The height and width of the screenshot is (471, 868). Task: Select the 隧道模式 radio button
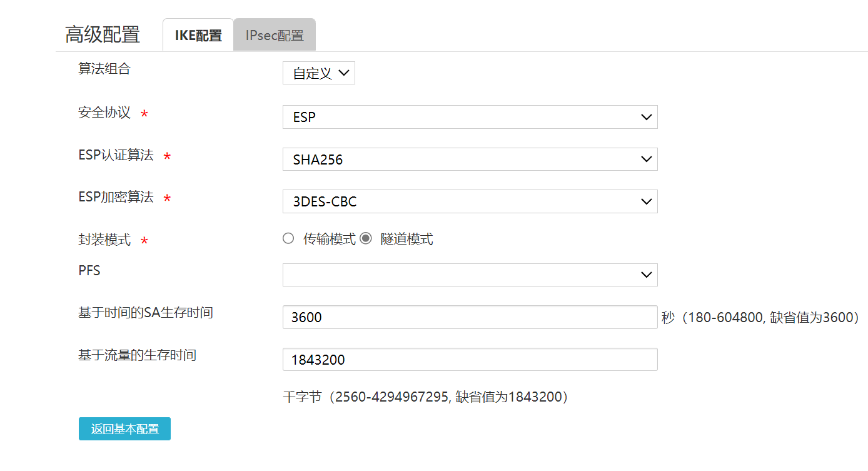(366, 238)
